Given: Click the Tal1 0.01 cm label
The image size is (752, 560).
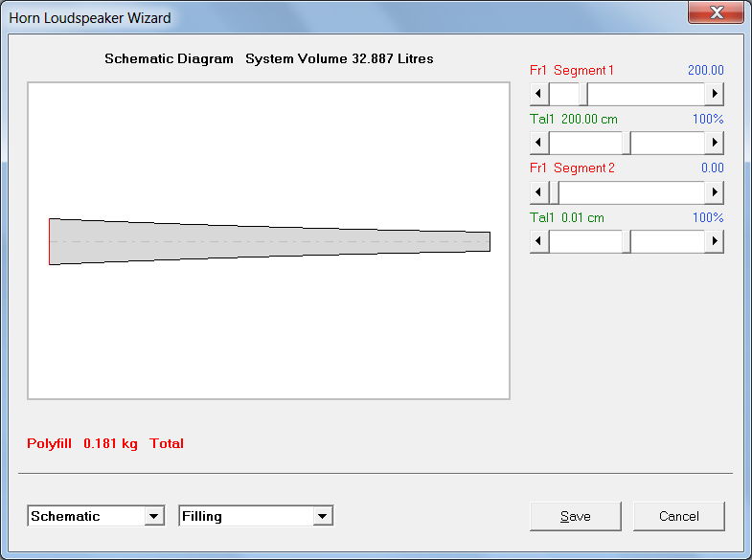Looking at the screenshot, I should 567,218.
